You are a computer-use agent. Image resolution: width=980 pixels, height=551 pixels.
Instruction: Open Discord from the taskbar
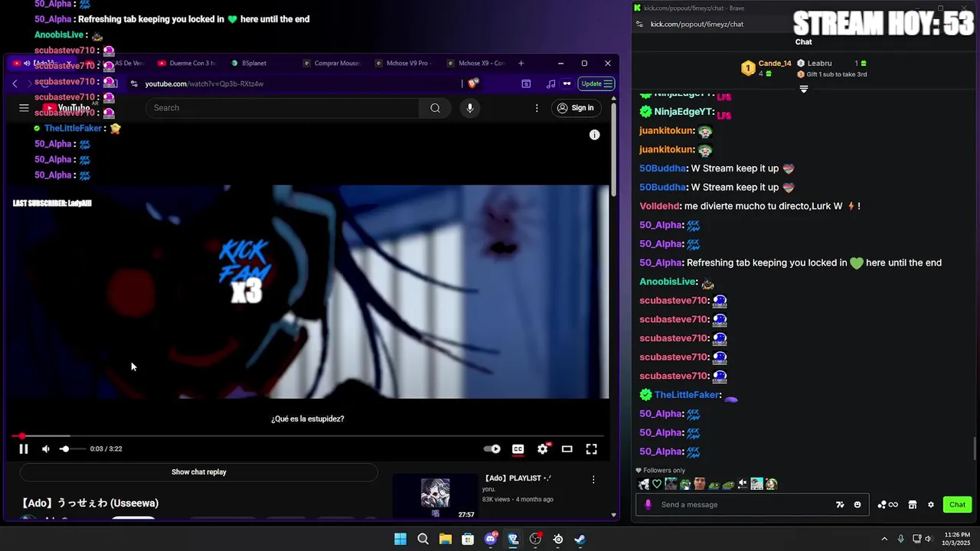click(491, 539)
